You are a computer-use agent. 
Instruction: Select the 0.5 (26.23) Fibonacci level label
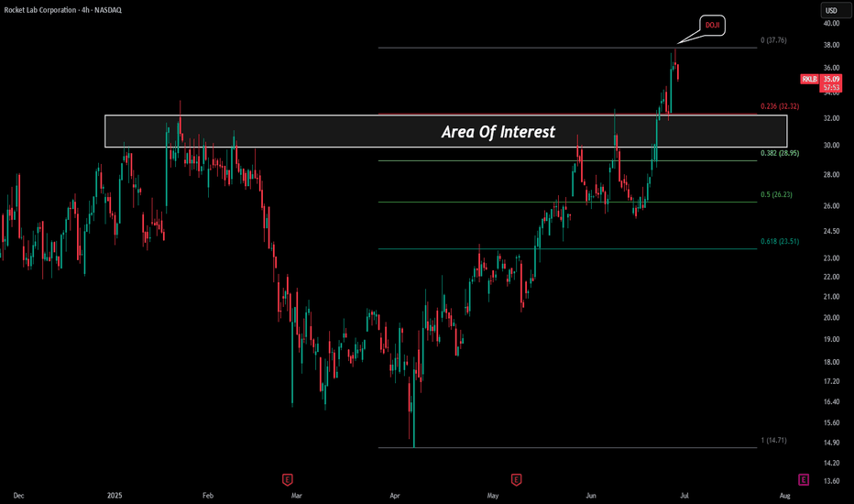click(776, 194)
